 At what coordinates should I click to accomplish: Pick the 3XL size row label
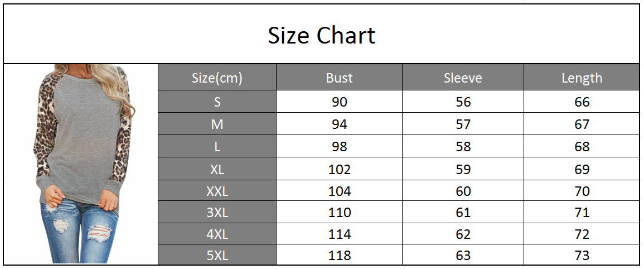(217, 213)
